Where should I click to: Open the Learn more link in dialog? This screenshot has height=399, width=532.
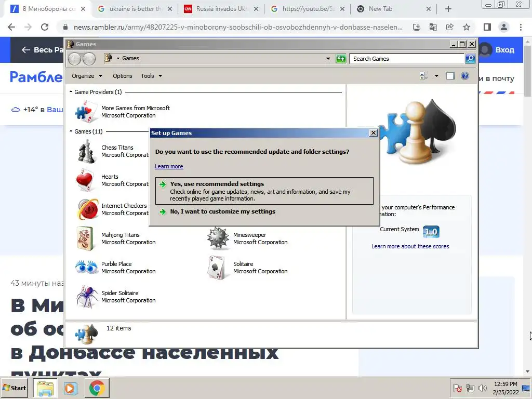coord(169,166)
